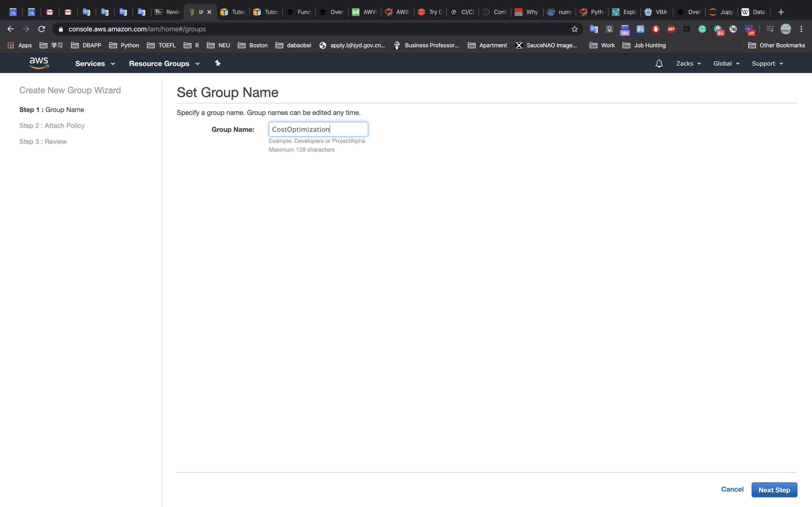Open the notifications bell icon
The height and width of the screenshot is (507, 812).
pyautogui.click(x=659, y=64)
